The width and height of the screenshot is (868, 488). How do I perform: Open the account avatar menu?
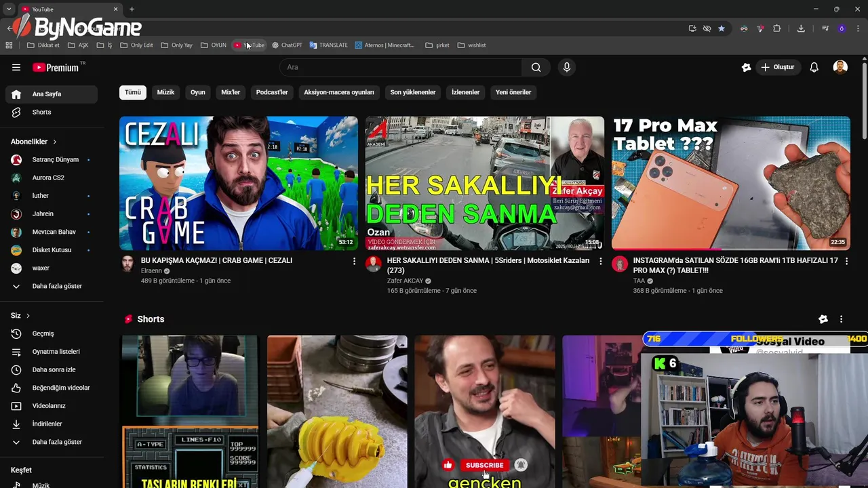(840, 67)
